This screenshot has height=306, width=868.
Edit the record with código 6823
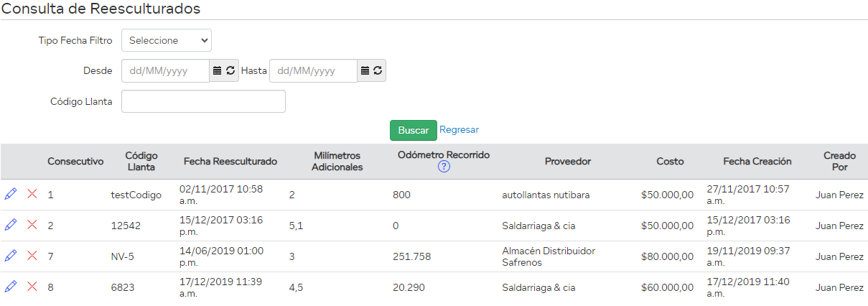click(10, 287)
